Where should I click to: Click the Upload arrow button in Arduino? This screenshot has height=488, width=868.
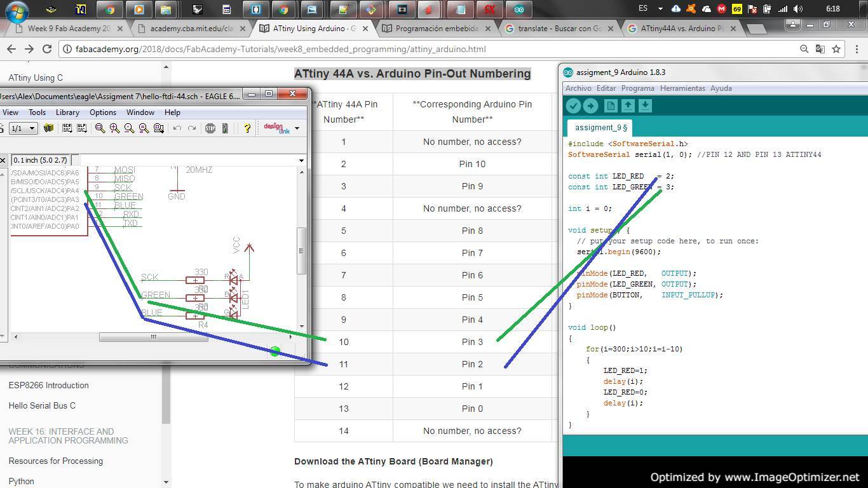click(590, 106)
